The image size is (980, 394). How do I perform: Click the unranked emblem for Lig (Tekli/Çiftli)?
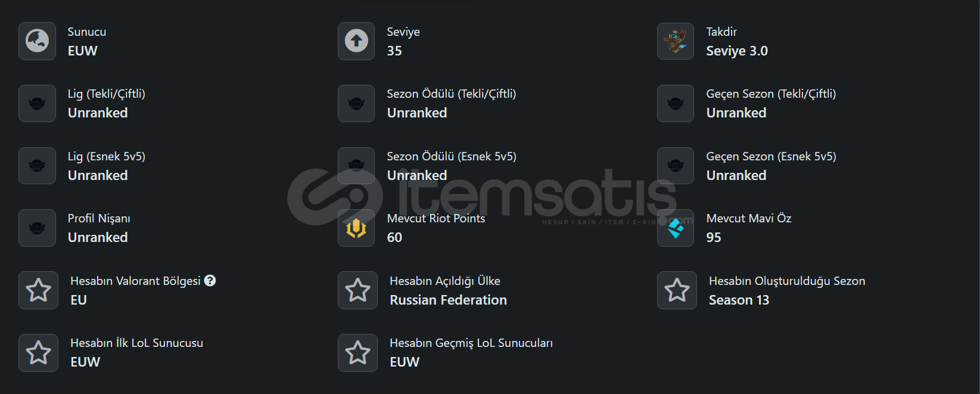[x=37, y=104]
